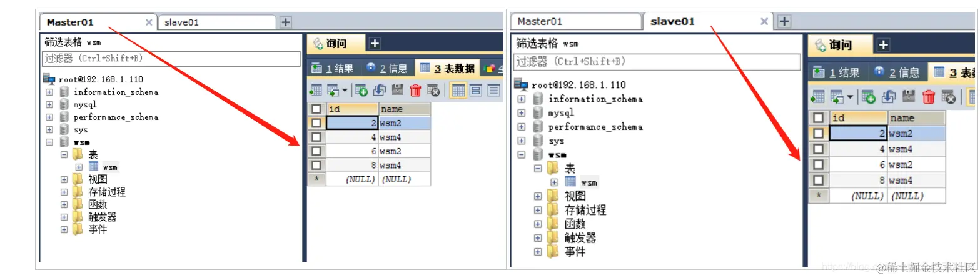In left window, open the export dropdown arrow
Screen dimensions: 980x278
[x=345, y=91]
